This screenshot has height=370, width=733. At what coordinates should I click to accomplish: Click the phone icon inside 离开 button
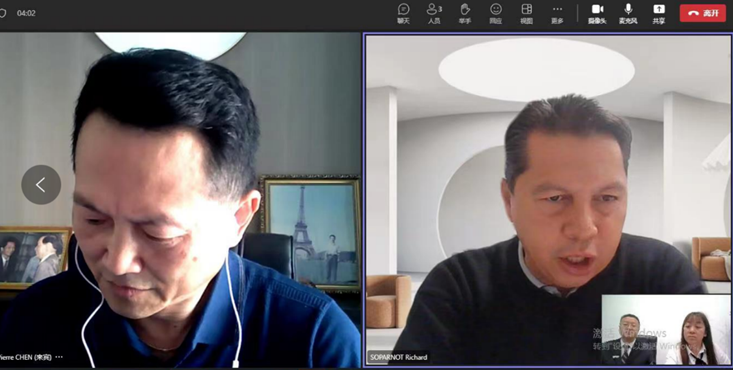pyautogui.click(x=693, y=13)
